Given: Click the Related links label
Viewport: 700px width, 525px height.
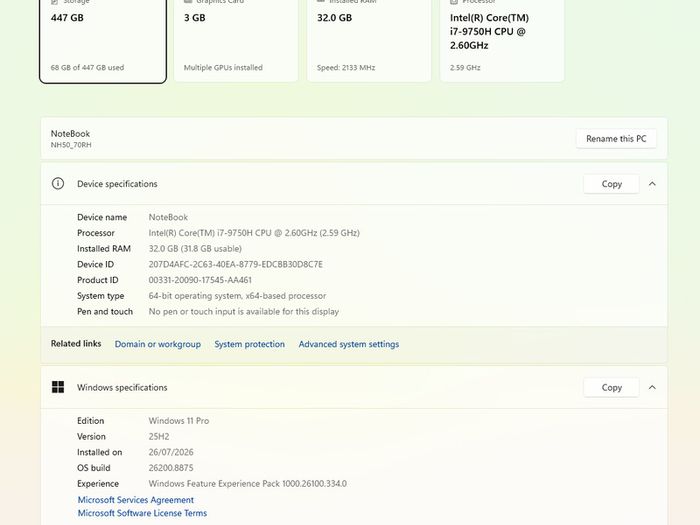Looking at the screenshot, I should click(76, 344).
